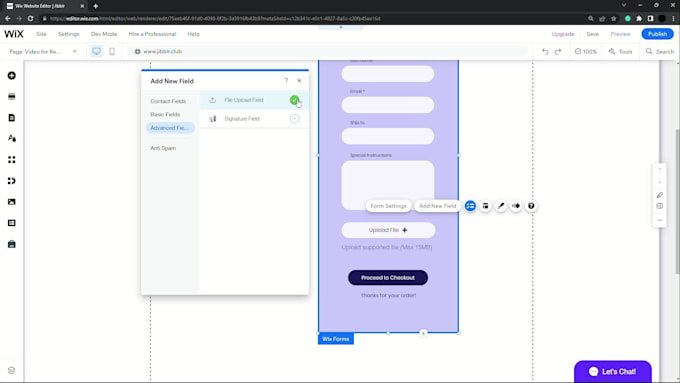Open the briefcase icon in left sidebar
The image size is (680, 383).
pos(12,244)
